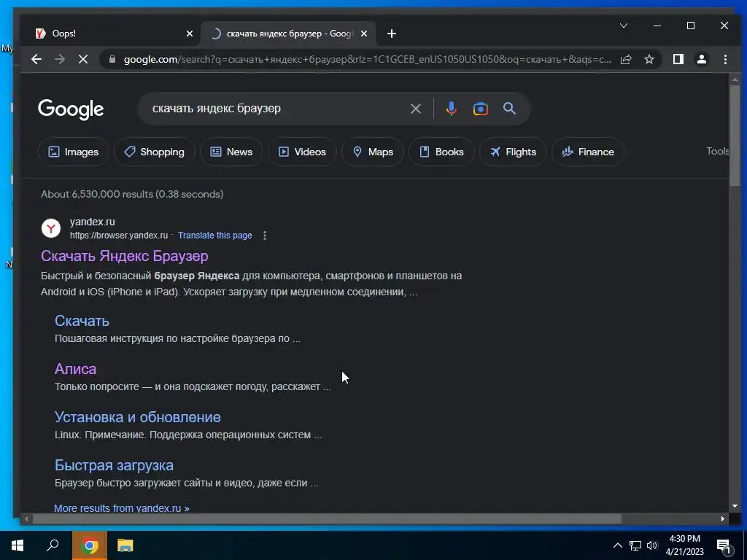
Task: Click the vertical scrollbar thumb
Action: pyautogui.click(x=735, y=136)
